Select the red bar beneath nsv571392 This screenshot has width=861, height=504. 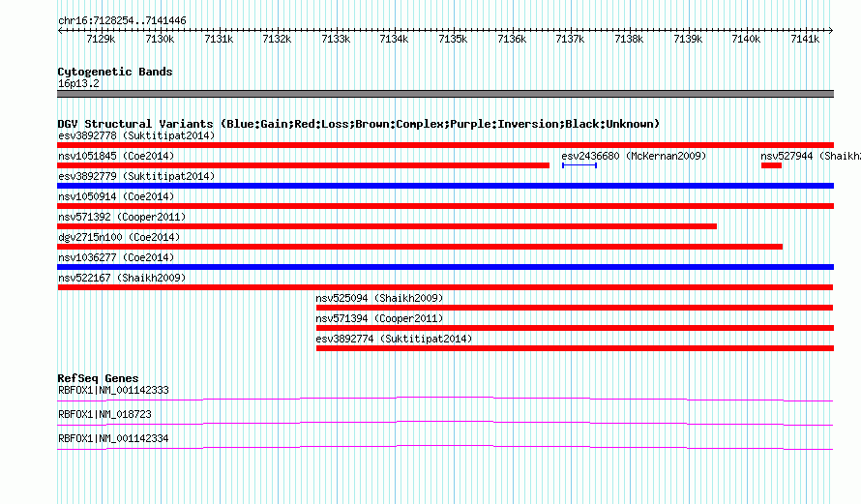tap(387, 226)
